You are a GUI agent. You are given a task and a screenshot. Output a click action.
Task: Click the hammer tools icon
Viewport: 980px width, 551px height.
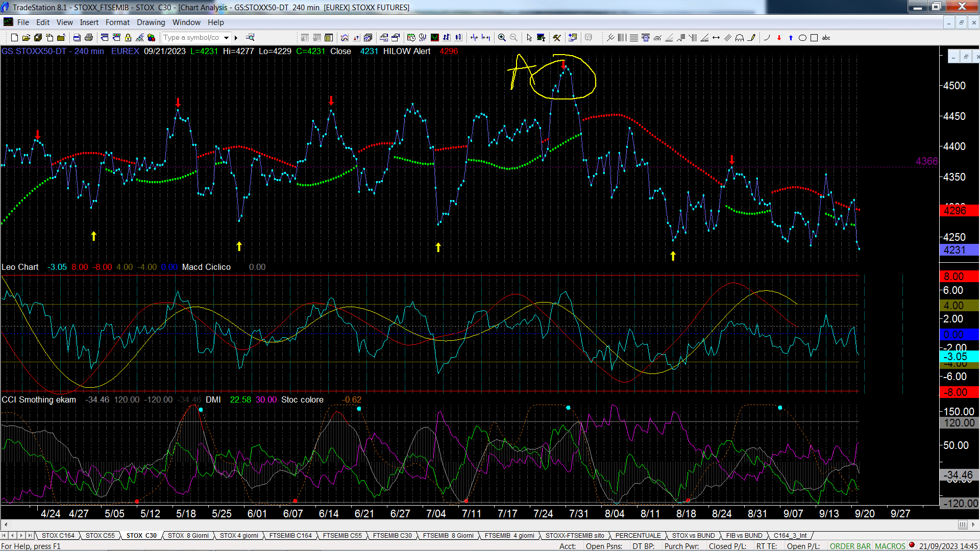(x=557, y=38)
